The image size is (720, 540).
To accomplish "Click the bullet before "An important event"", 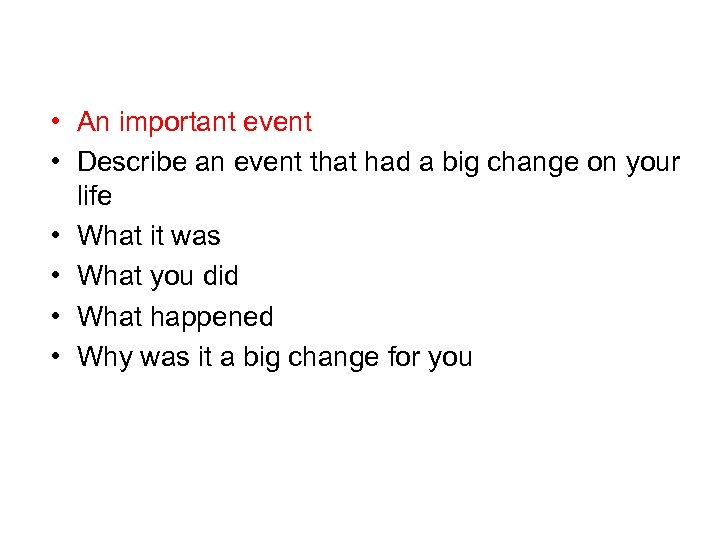I will tap(60, 123).
